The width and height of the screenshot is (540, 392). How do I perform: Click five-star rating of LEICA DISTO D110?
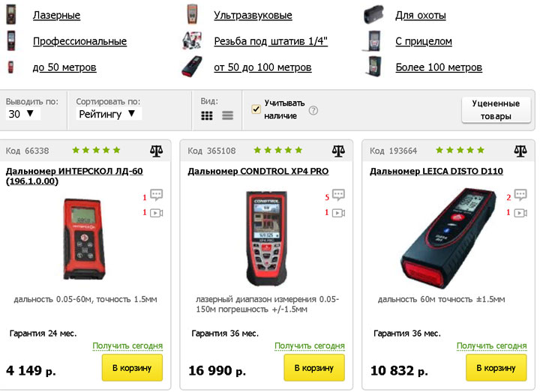460,150
